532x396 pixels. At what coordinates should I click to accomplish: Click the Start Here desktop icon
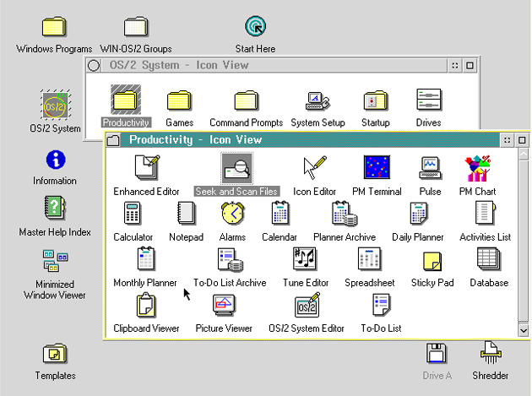point(255,26)
